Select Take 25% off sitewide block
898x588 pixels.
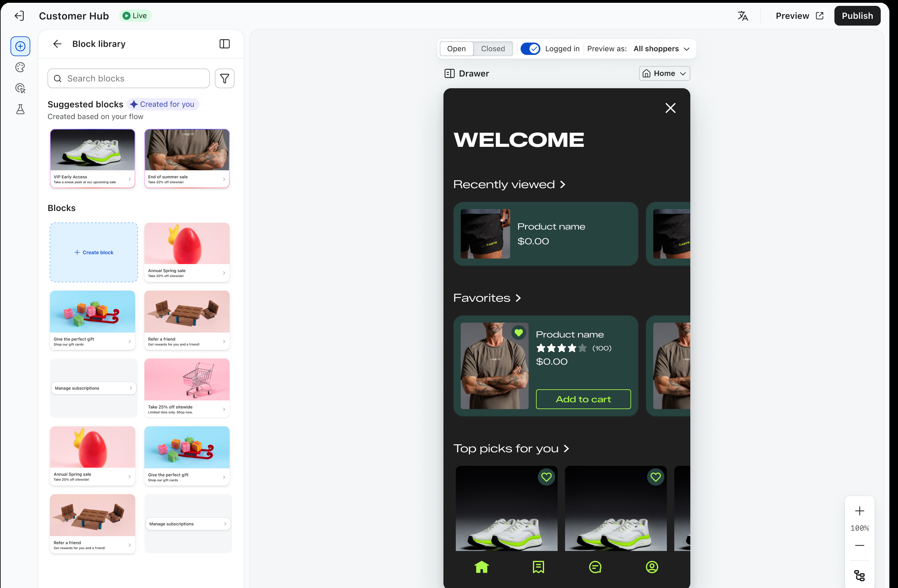[x=187, y=388]
